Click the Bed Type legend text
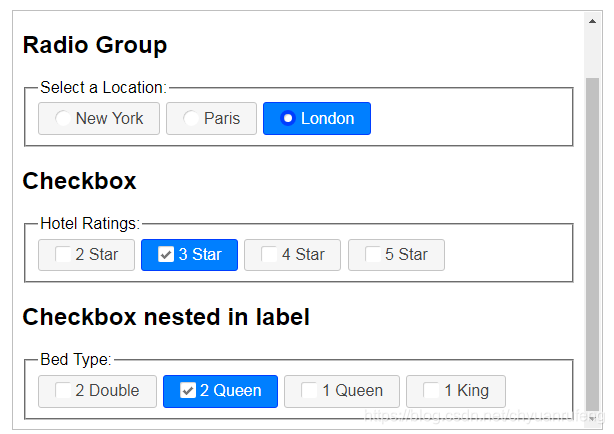 [x=76, y=360]
